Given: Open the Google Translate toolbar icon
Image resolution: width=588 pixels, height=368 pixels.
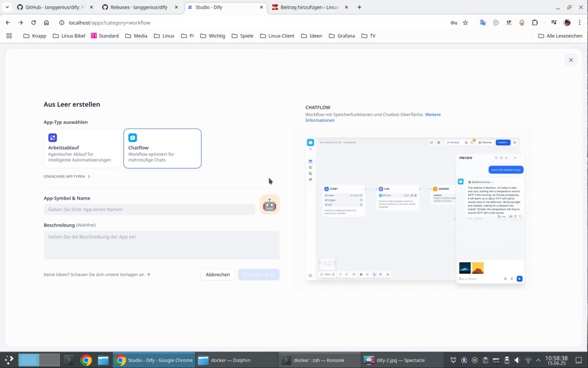Looking at the screenshot, I should pos(483,22).
